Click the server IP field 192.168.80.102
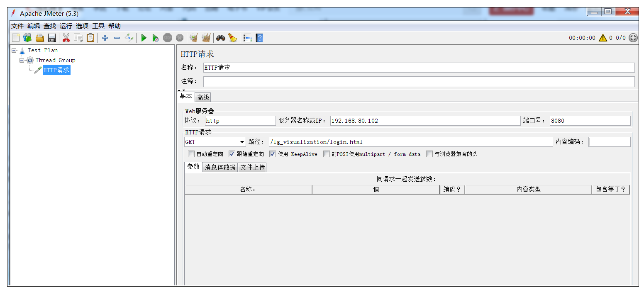The height and width of the screenshot is (292, 644). click(x=425, y=121)
